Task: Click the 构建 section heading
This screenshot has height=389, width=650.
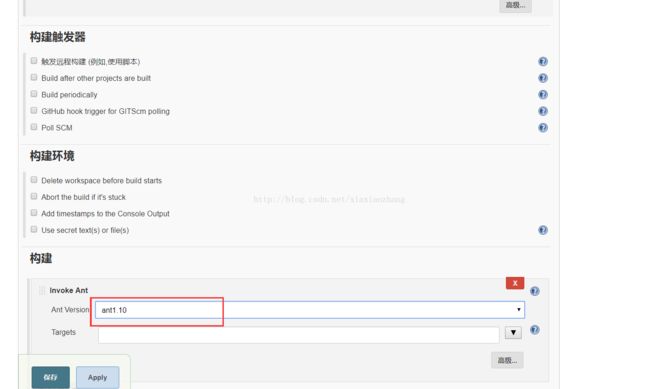Action: tap(41, 259)
